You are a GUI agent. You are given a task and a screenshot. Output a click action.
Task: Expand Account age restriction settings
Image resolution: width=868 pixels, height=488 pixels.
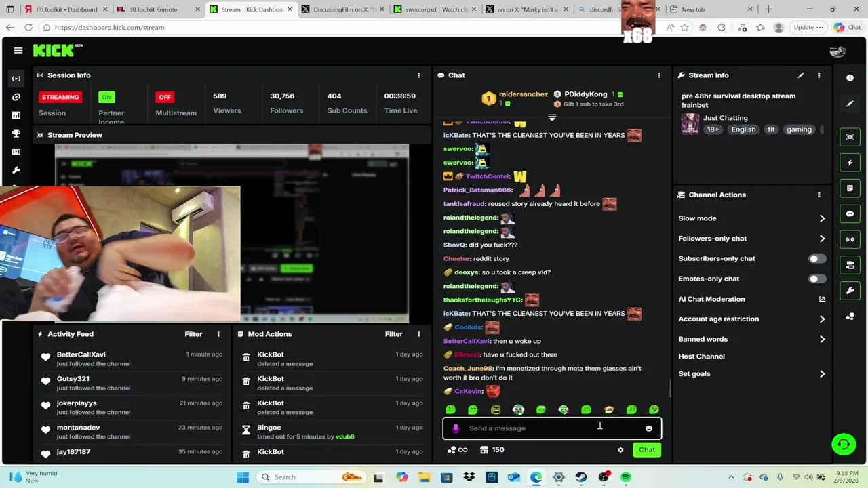point(751,319)
